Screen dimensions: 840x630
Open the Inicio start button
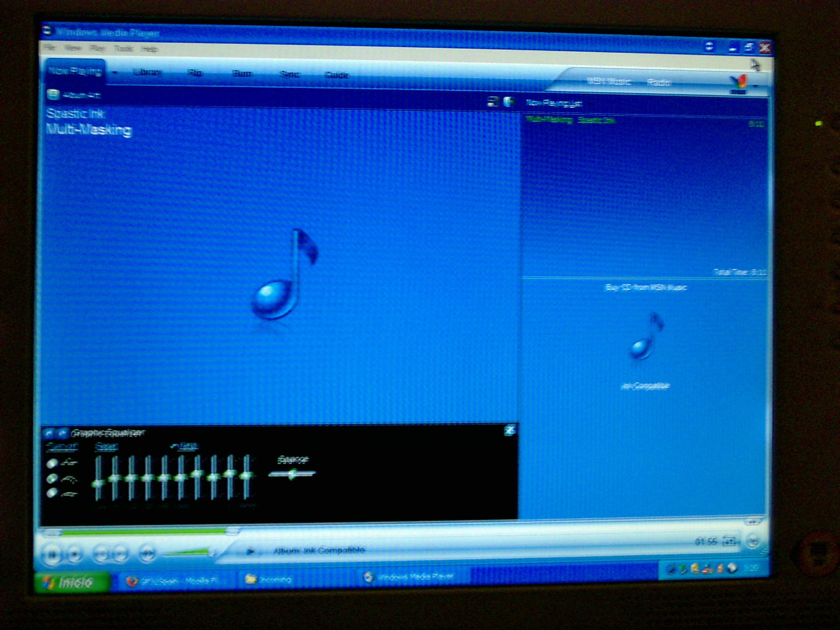coord(72,582)
